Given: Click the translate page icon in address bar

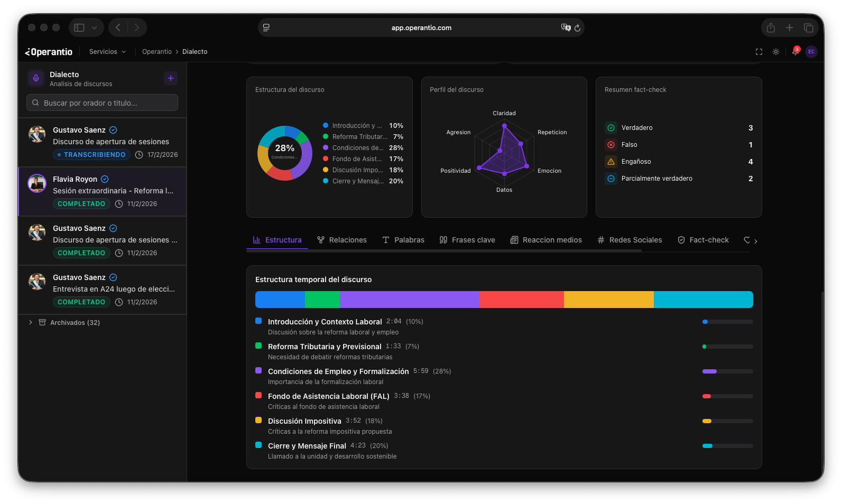Looking at the screenshot, I should (x=566, y=27).
